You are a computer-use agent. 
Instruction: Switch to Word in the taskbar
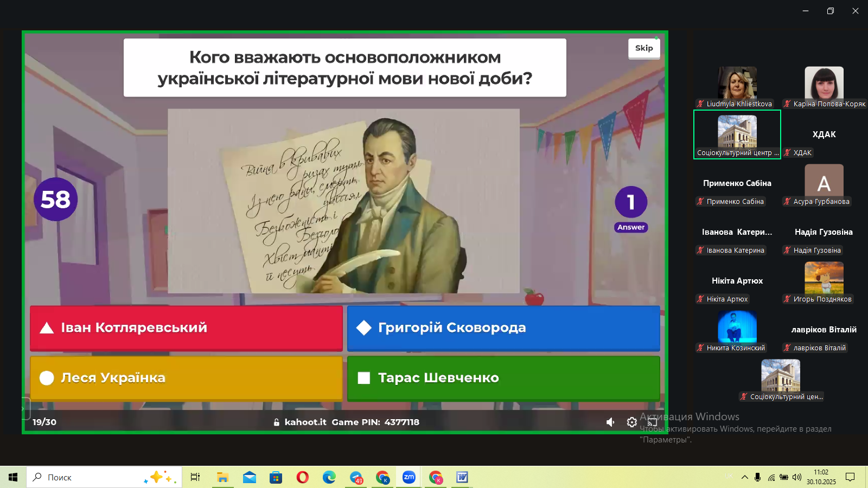[462, 477]
